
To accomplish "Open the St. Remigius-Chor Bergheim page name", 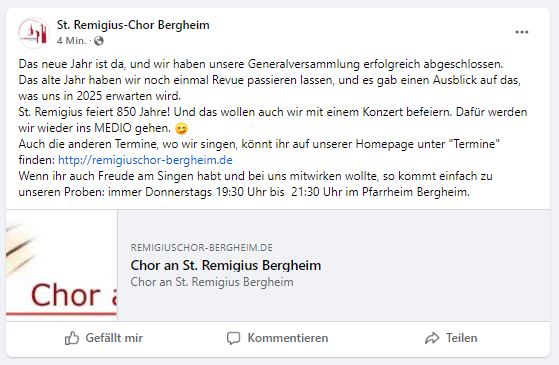I will (133, 25).
